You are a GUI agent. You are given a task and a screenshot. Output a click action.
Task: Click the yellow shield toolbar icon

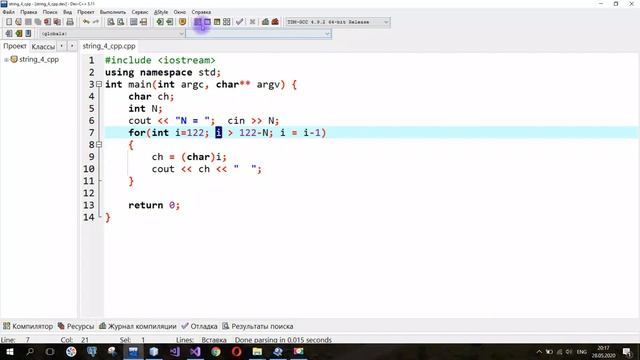pos(182,22)
